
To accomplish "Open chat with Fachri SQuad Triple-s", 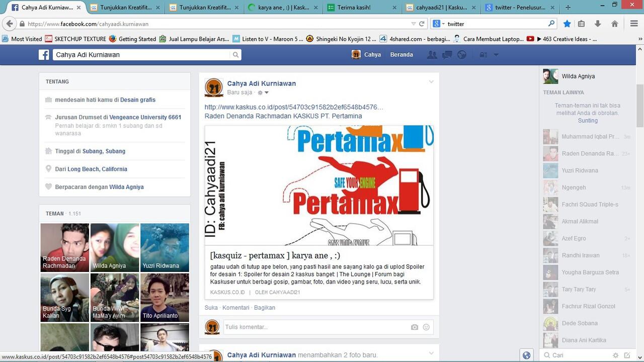I will point(587,205).
